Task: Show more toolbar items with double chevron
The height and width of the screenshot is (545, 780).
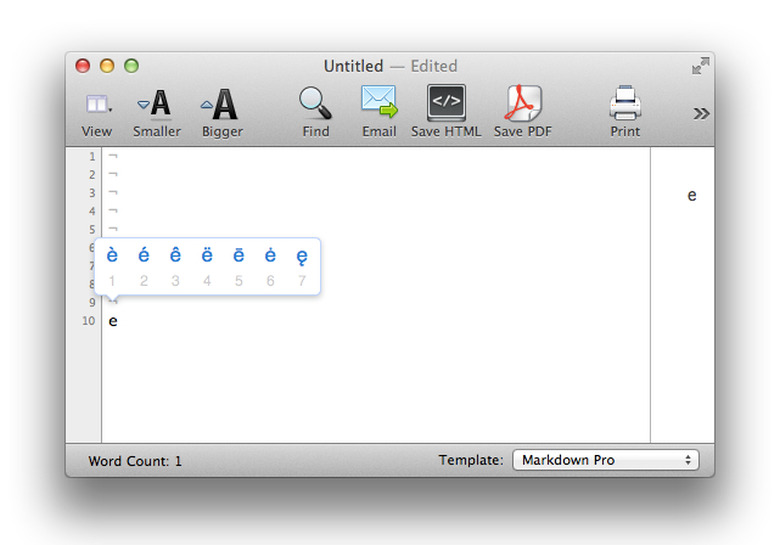Action: 701,114
